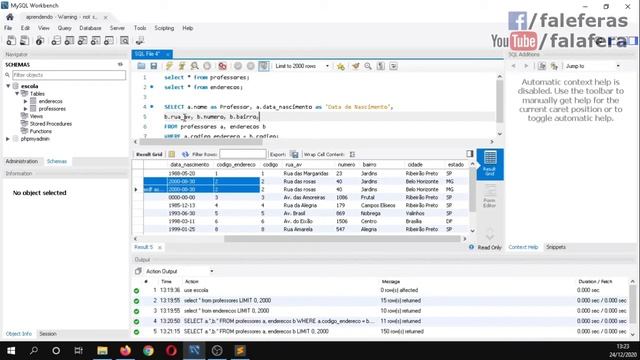Switch to the Snippets tab
Viewport: 640px width, 360px height.
tap(556, 247)
